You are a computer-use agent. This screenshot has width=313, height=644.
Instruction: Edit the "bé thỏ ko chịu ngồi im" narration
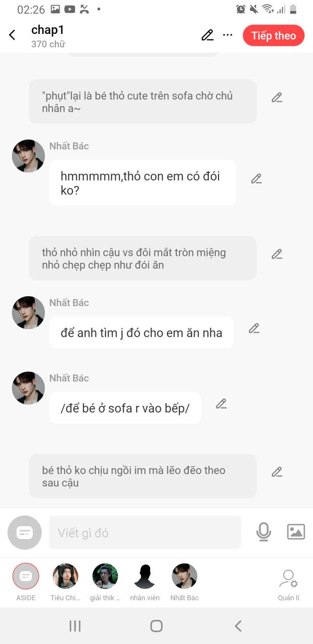[x=276, y=472]
